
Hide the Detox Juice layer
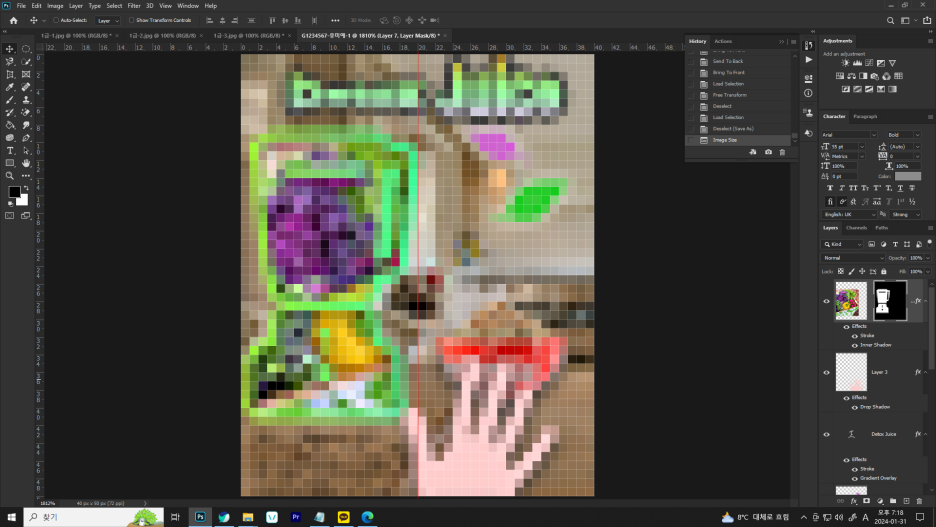827,434
